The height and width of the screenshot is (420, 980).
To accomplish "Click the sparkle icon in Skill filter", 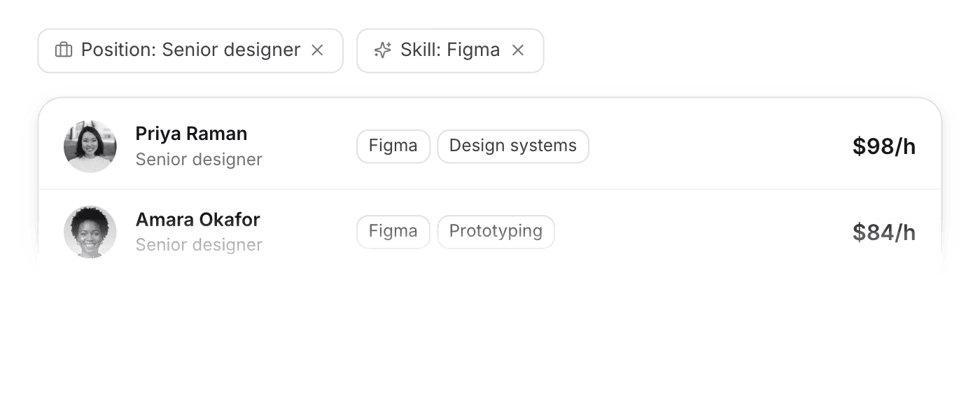I will coord(382,50).
